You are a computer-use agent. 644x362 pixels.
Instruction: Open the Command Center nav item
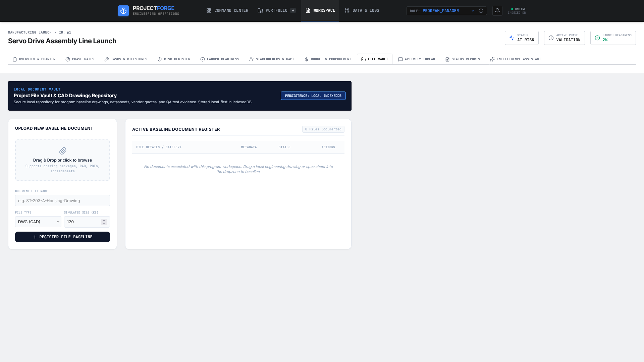pyautogui.click(x=227, y=11)
